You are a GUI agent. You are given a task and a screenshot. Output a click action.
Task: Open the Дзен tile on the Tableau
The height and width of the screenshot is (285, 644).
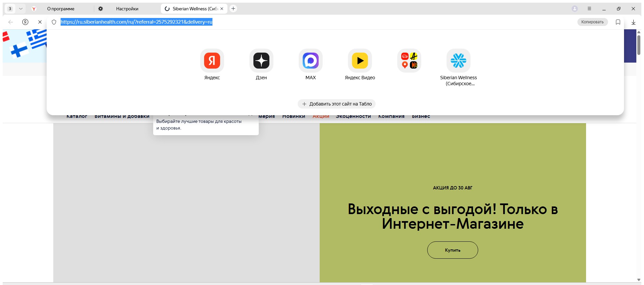(261, 61)
